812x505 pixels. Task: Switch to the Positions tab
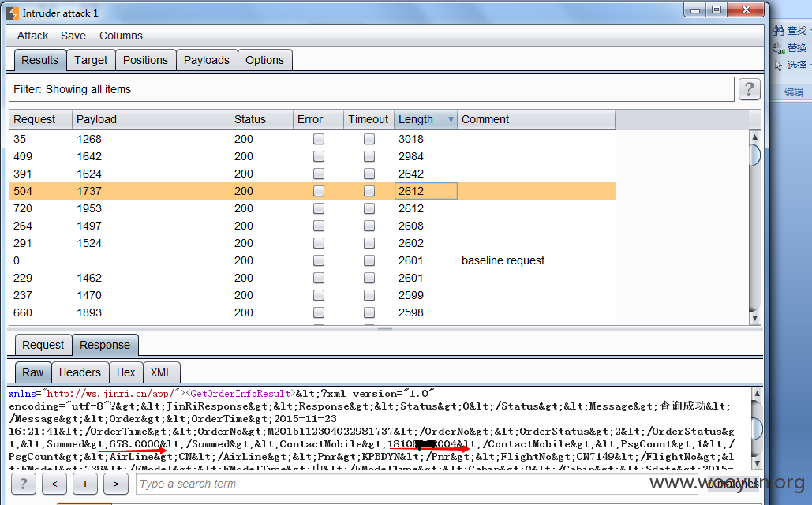click(145, 60)
